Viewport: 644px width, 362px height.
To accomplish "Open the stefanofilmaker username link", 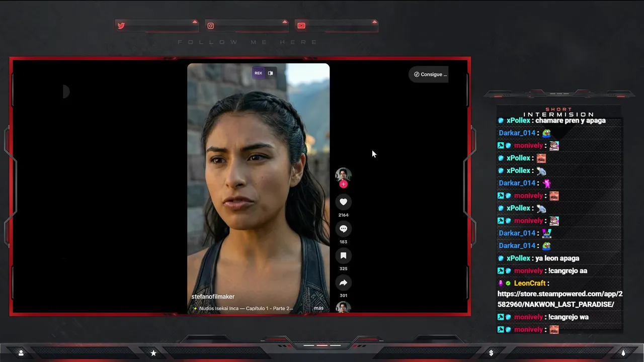I will (213, 297).
